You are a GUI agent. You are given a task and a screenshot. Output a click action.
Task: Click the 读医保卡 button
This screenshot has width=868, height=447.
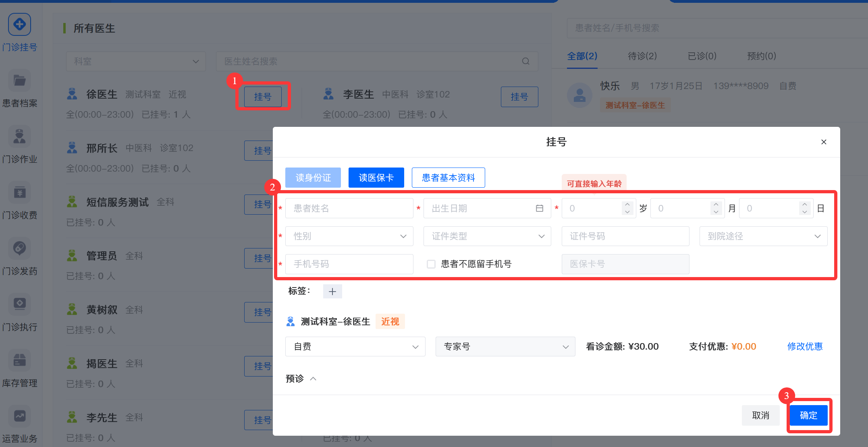coord(376,178)
